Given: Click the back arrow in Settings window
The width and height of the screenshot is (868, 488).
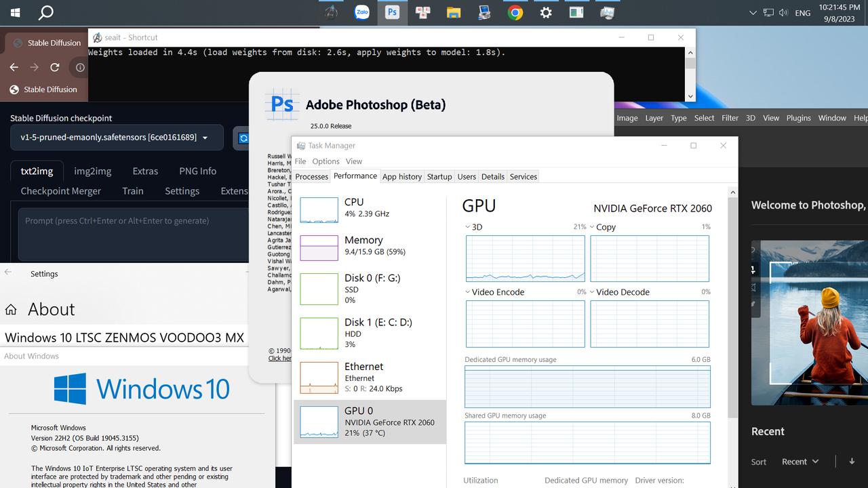Looking at the screenshot, I should tap(9, 272).
